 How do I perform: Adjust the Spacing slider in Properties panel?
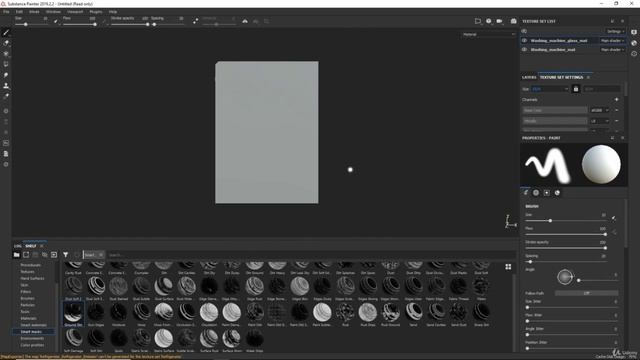pos(565,262)
